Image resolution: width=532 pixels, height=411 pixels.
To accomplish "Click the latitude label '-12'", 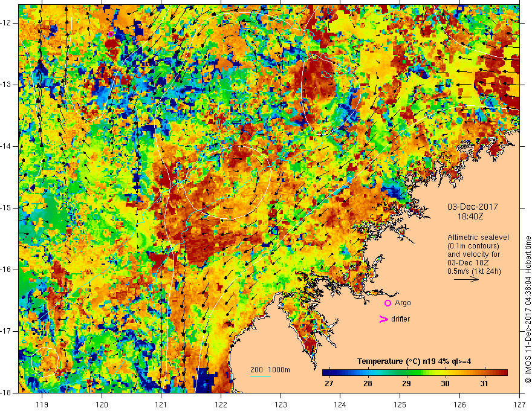I will tap(6, 23).
